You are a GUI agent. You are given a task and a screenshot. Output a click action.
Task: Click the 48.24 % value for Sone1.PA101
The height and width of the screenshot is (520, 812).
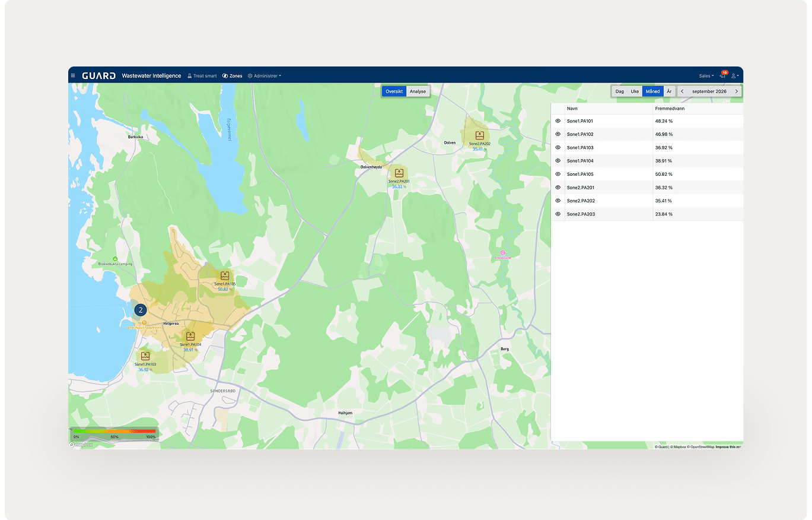(664, 121)
